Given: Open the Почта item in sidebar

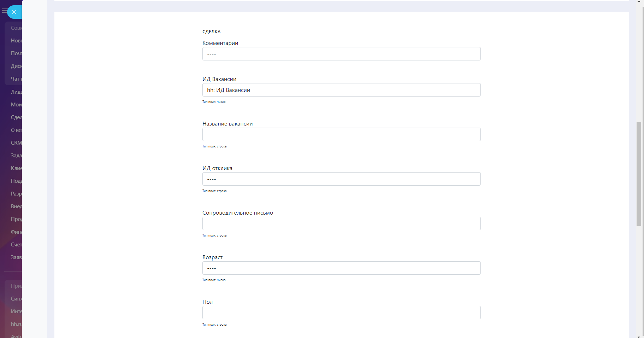Looking at the screenshot, I should coord(16,53).
